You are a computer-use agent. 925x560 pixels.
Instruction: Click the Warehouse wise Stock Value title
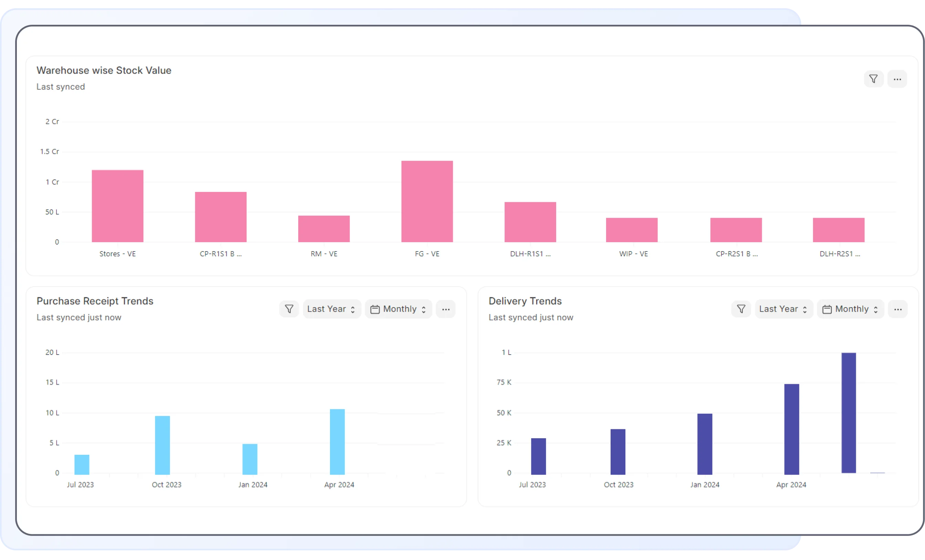point(104,71)
